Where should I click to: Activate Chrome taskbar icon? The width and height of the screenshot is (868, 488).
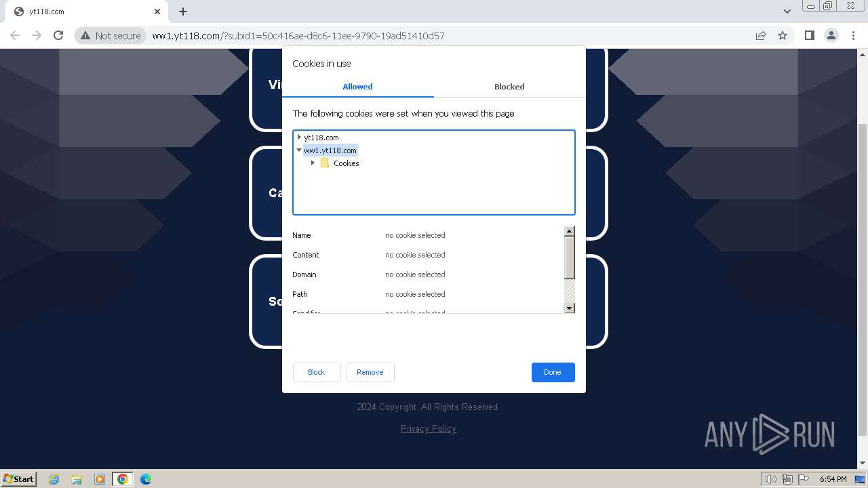point(123,479)
